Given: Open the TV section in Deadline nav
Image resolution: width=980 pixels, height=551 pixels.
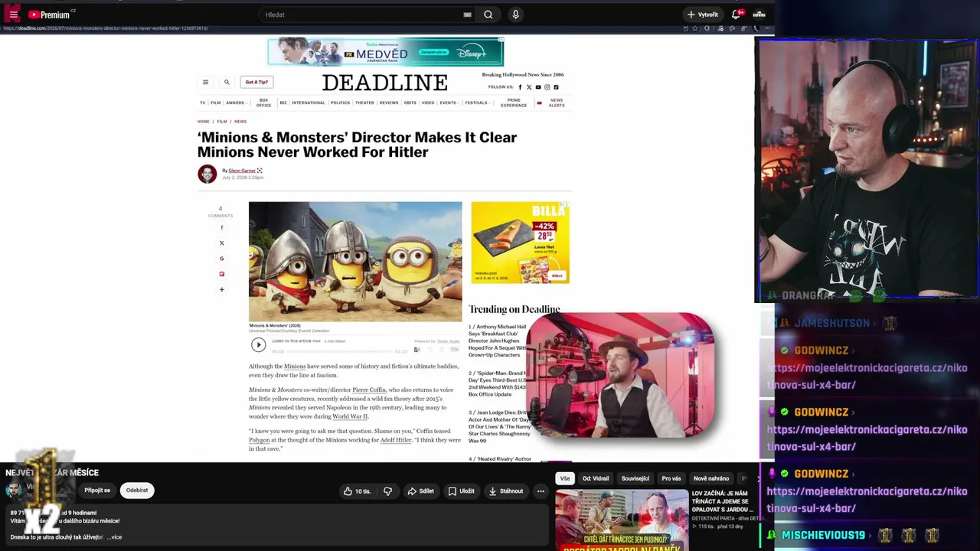Looking at the screenshot, I should point(203,103).
